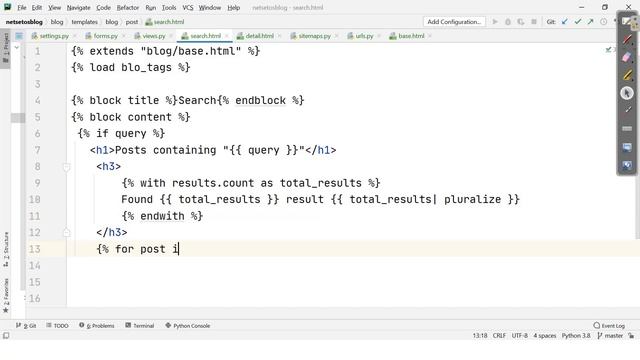
Task: Click the gray bar icon in floating toolbar
Action: tap(627, 129)
